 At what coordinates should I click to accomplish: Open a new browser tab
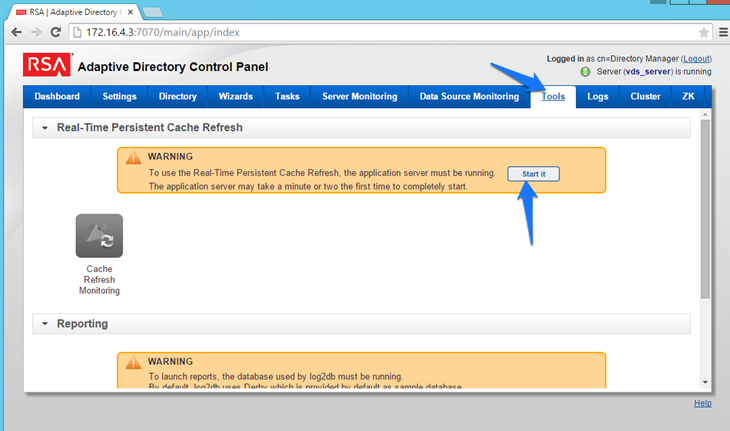[x=153, y=12]
